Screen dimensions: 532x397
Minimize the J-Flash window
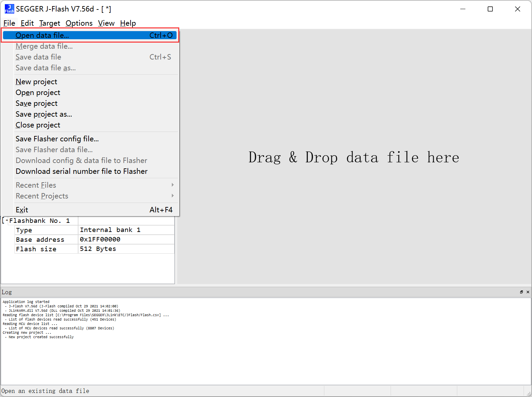point(463,9)
